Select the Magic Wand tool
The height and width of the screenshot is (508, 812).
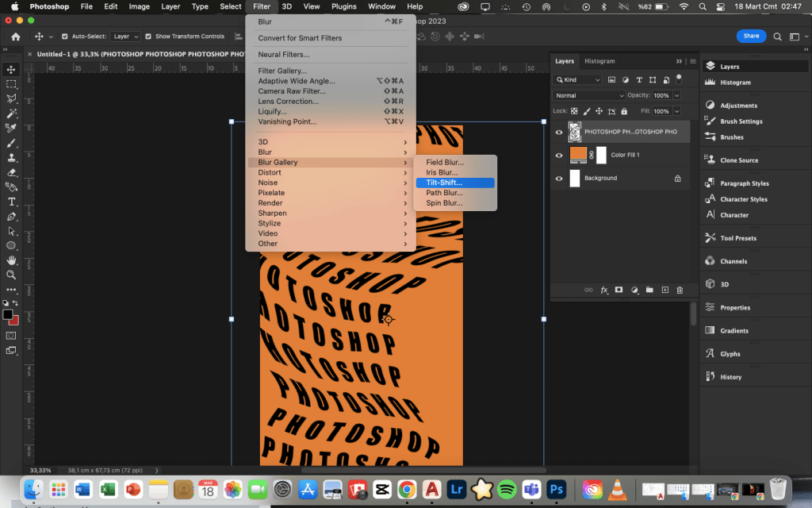pos(11,114)
